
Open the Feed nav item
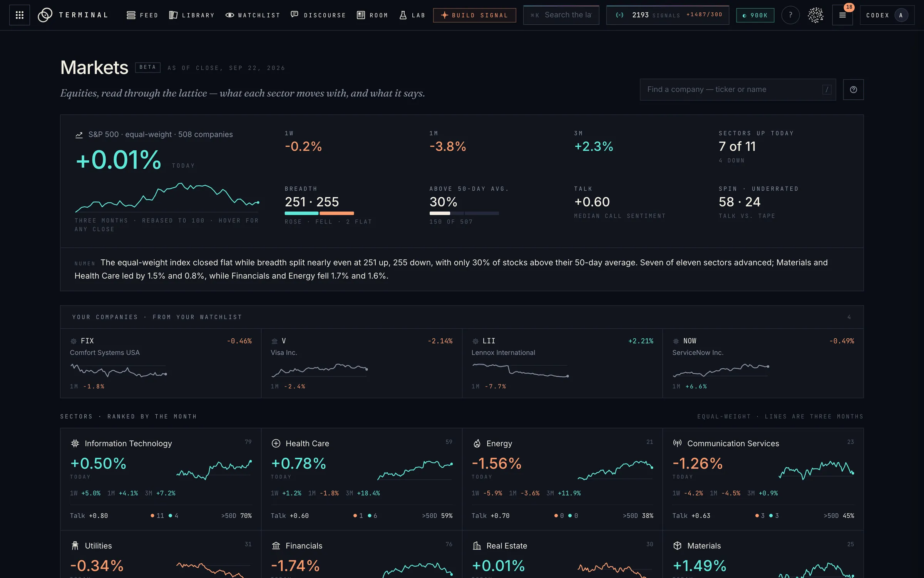(x=142, y=15)
